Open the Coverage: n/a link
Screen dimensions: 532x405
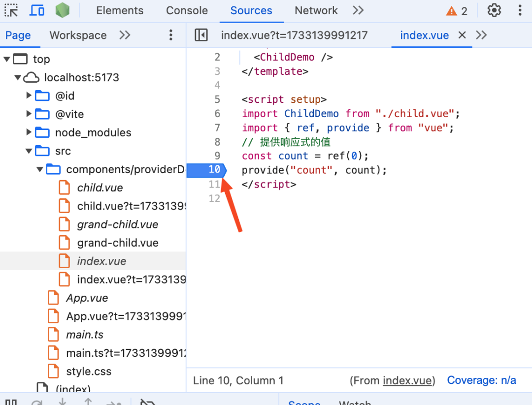click(x=481, y=380)
